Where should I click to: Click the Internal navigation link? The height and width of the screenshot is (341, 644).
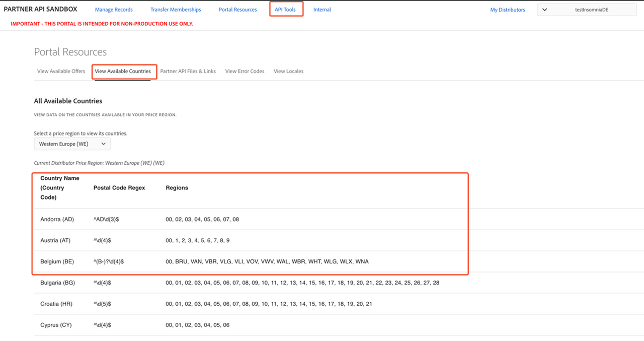(x=322, y=10)
